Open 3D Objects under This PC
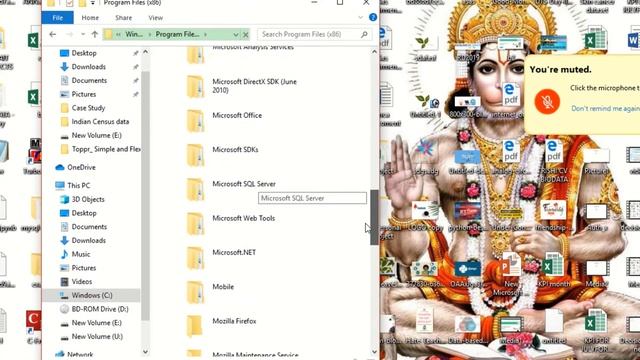This screenshot has width=640, height=360. tap(88, 199)
